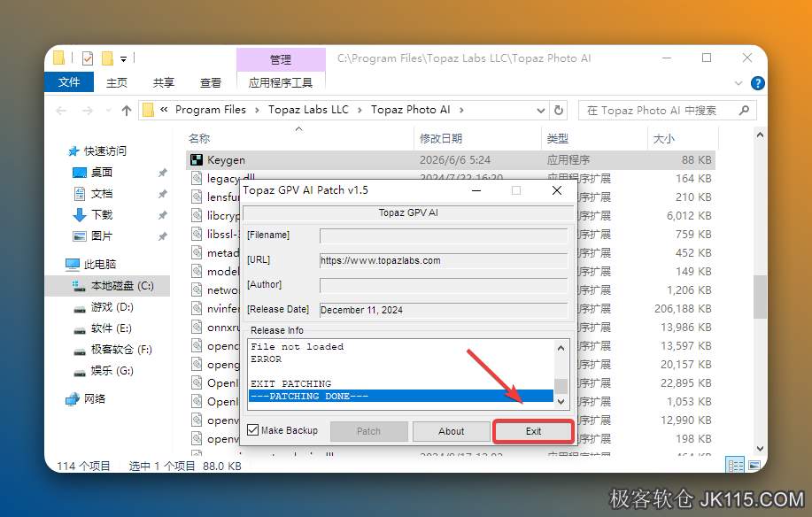The height and width of the screenshot is (517, 812).
Task: Minimize the Topaz GPV AI Patch dialog
Action: 476,190
